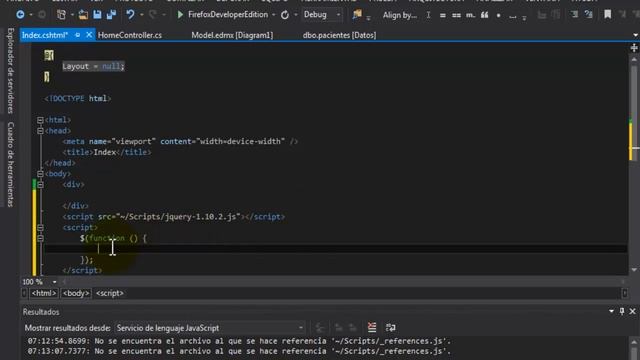Click the New Project icon in toolbar
Image resolution: width=640 pixels, height=360 pixels.
[x=61, y=15]
